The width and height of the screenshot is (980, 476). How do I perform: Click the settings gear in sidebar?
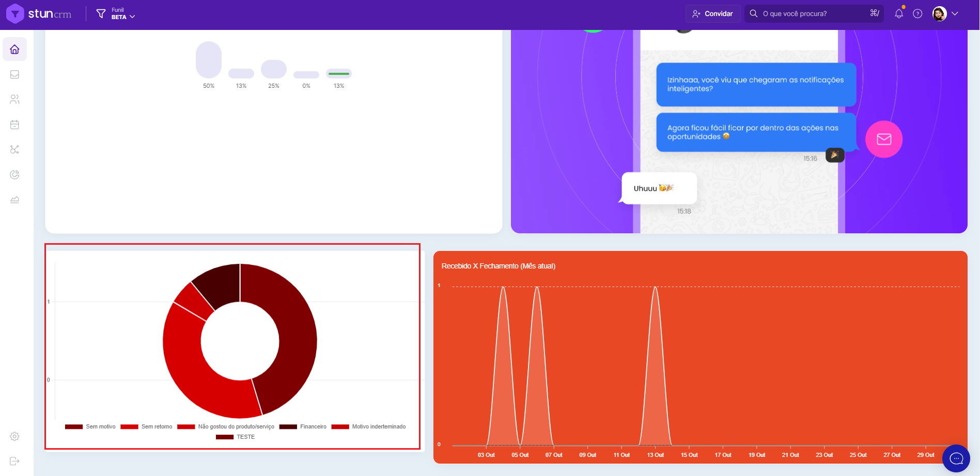(x=14, y=436)
